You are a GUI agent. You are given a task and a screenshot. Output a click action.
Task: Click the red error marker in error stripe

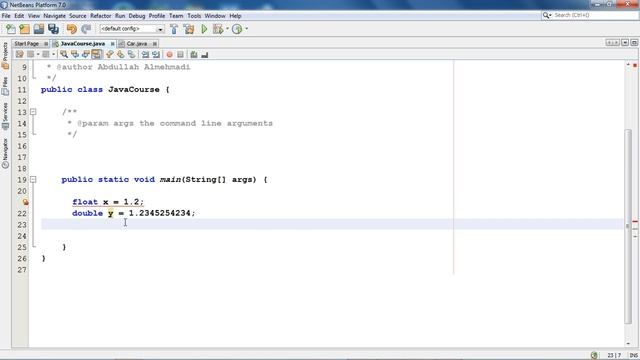coord(635,222)
